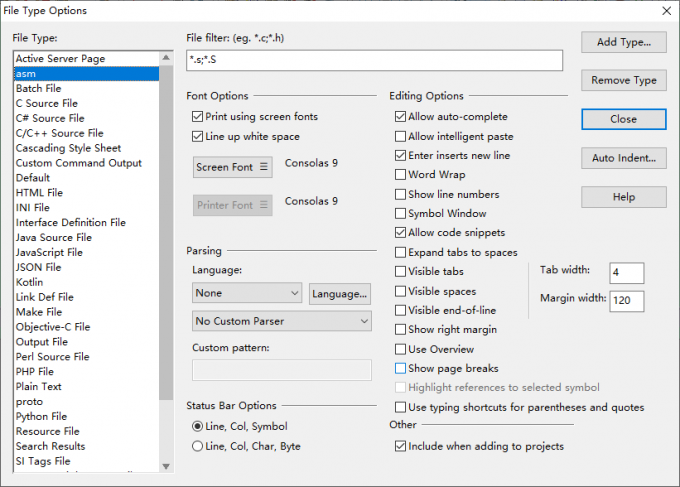Image resolution: width=680 pixels, height=487 pixels.
Task: Open the No Custom Parser dropdown
Action: (x=282, y=321)
